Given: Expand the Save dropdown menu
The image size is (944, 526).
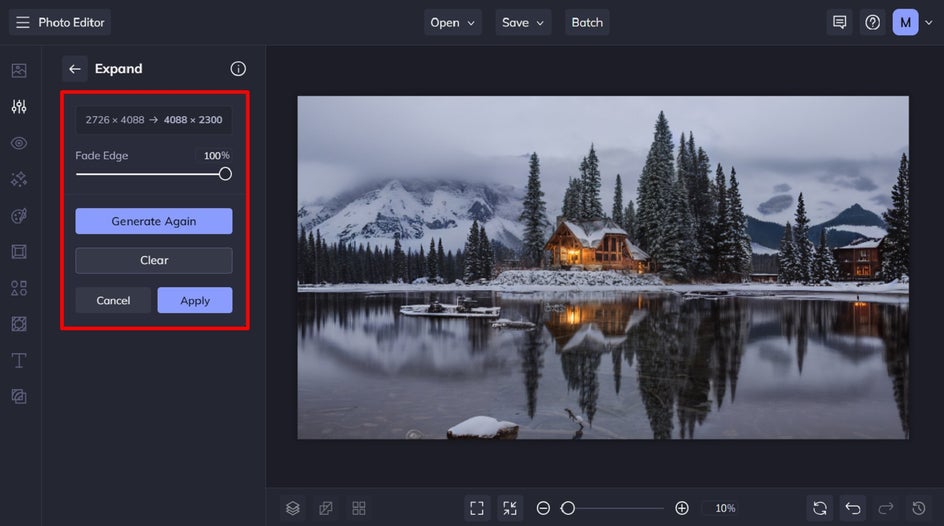Looking at the screenshot, I should 523,22.
